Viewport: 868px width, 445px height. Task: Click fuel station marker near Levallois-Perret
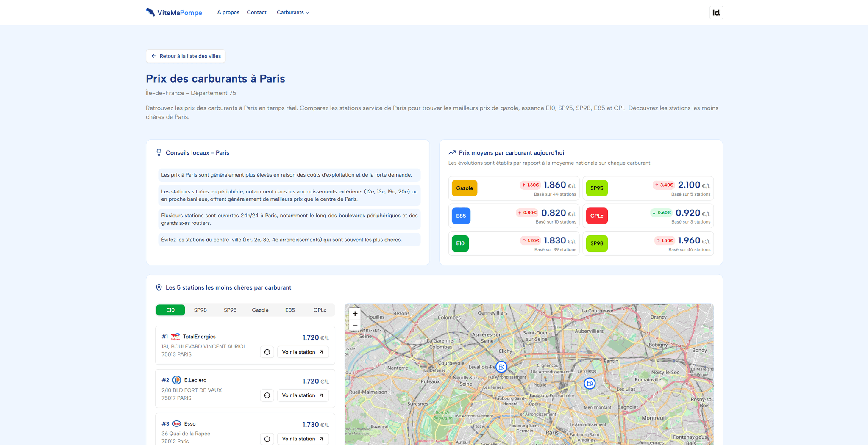tap(501, 367)
